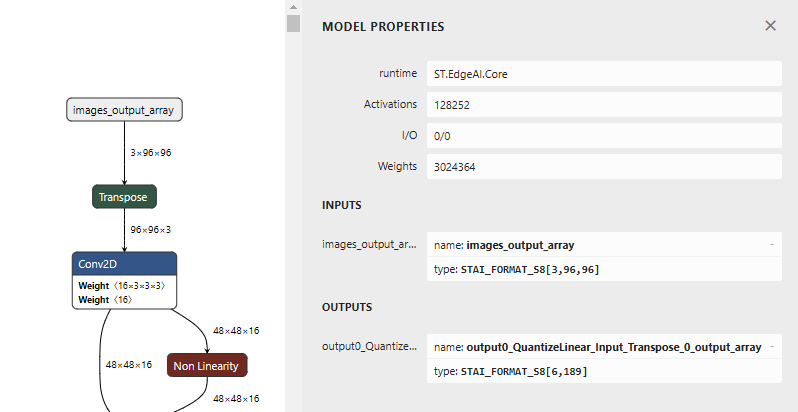This screenshot has width=798, height=412.
Task: Click the Weights value 3024364
Action: (603, 167)
